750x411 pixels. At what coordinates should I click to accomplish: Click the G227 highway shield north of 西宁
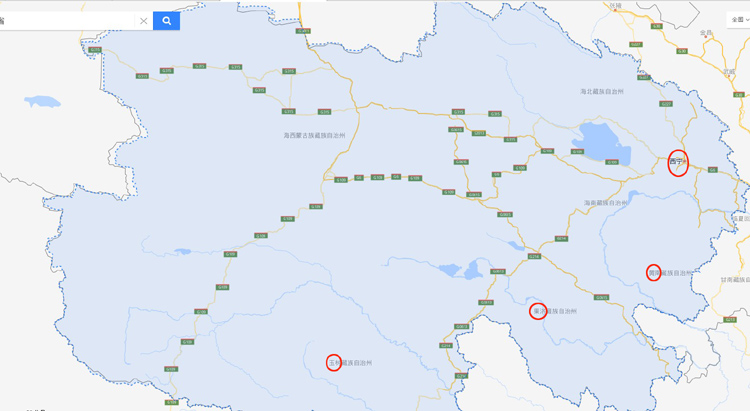[666, 104]
